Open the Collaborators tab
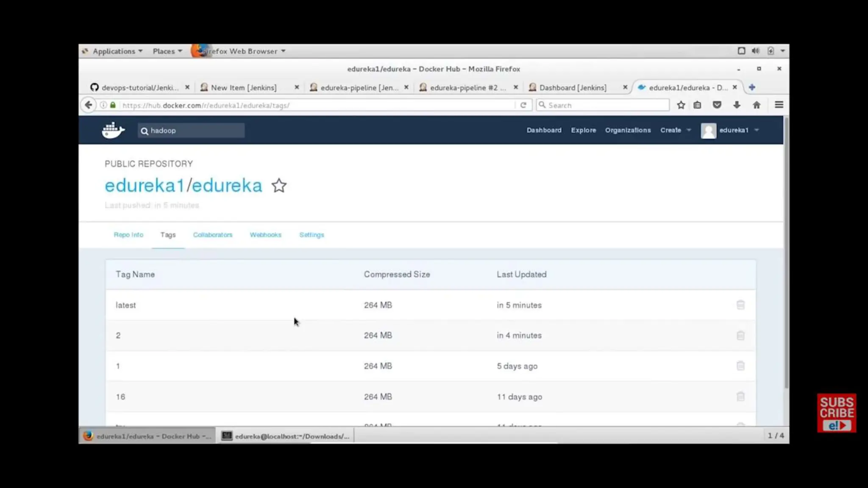This screenshot has width=868, height=488. (213, 235)
